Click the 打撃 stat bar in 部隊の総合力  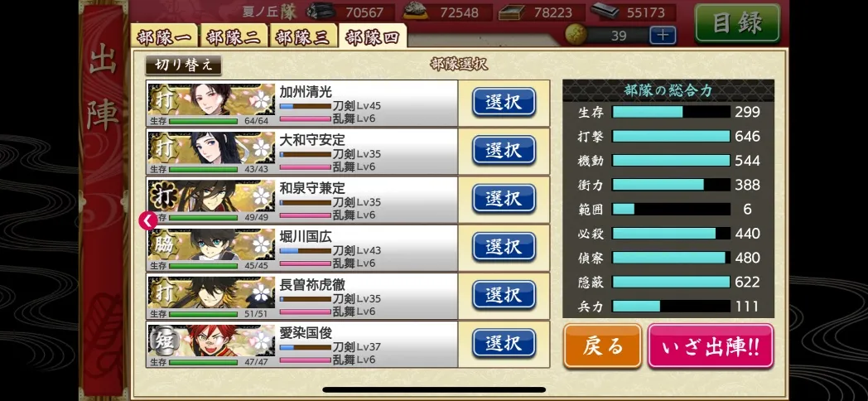coord(671,136)
